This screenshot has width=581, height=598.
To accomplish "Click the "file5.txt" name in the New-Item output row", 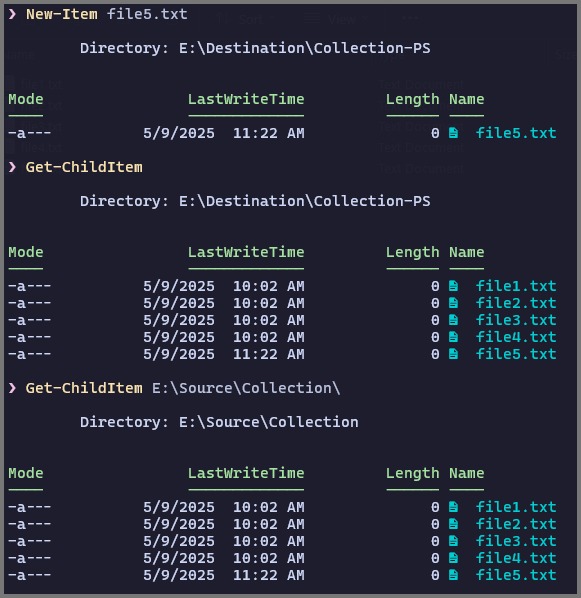I will (516, 133).
